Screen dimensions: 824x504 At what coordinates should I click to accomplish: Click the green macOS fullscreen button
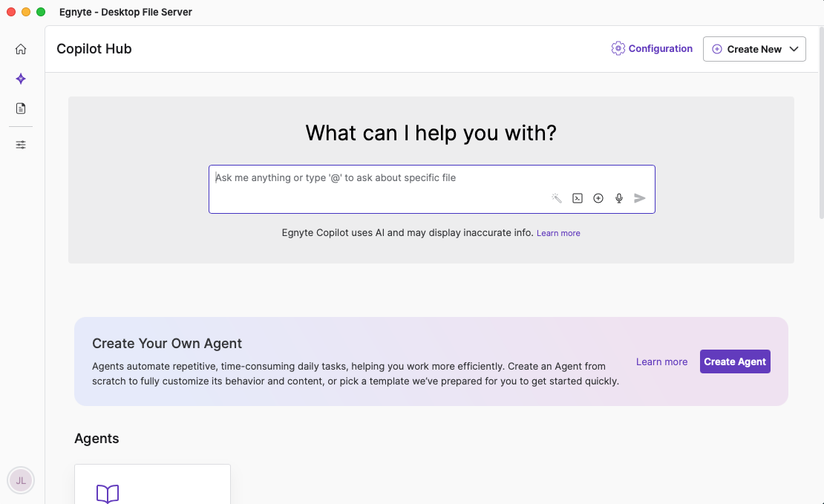(x=41, y=12)
